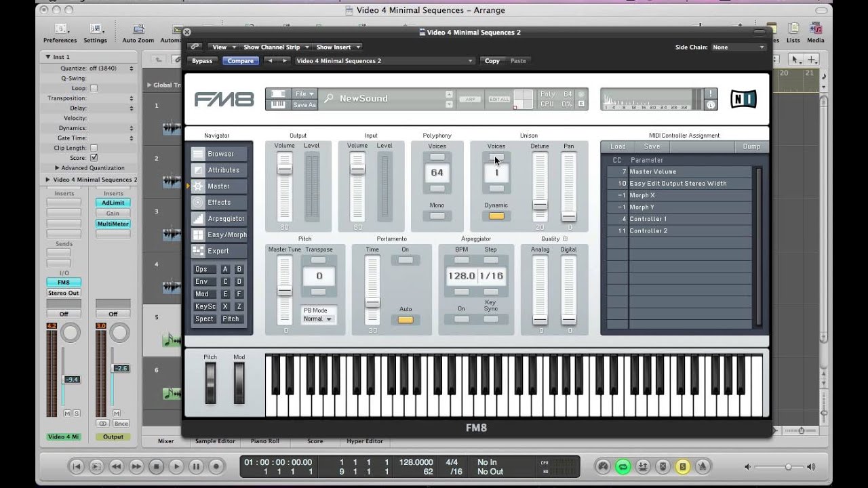Click Dump in MIDI Controller Assignment
Viewport: 868px width, 488px height.
[x=751, y=146]
